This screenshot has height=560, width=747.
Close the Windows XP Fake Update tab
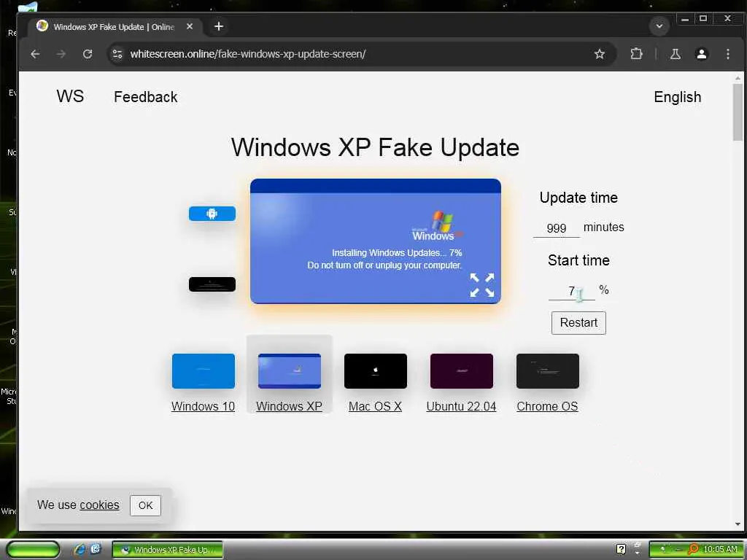click(x=190, y=27)
